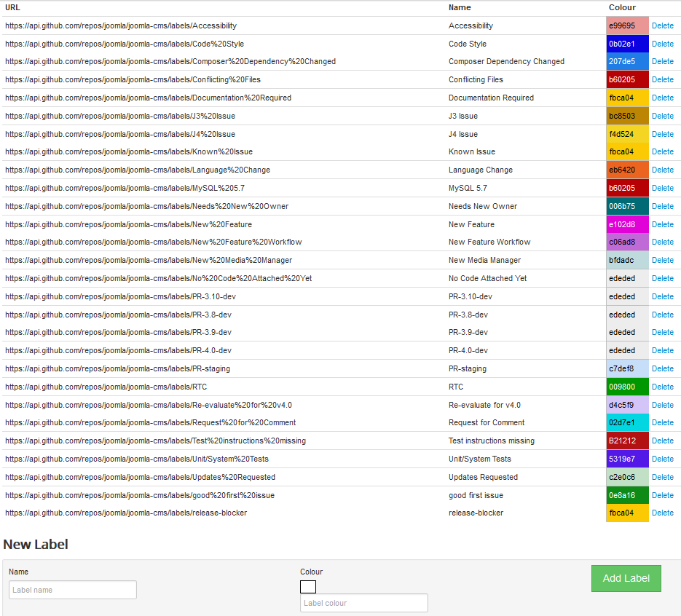Click the e99695 Accessibility colour cell
681x616 pixels.
627,25
